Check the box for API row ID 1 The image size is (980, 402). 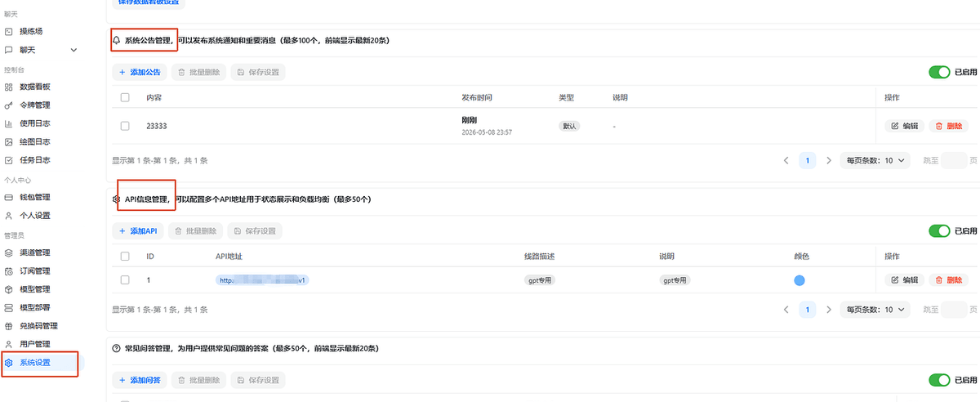pyautogui.click(x=125, y=279)
